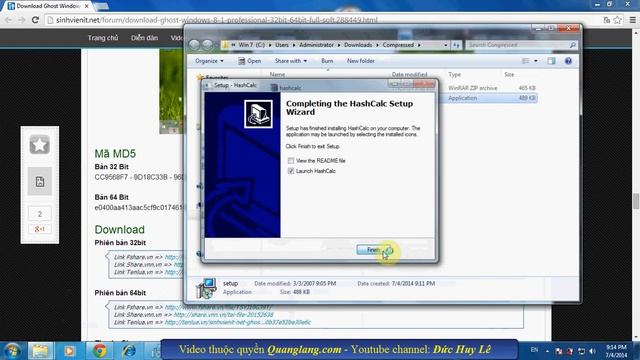
Task: Open the Share.vnn.vn 64bit download link
Action: (x=223, y=315)
